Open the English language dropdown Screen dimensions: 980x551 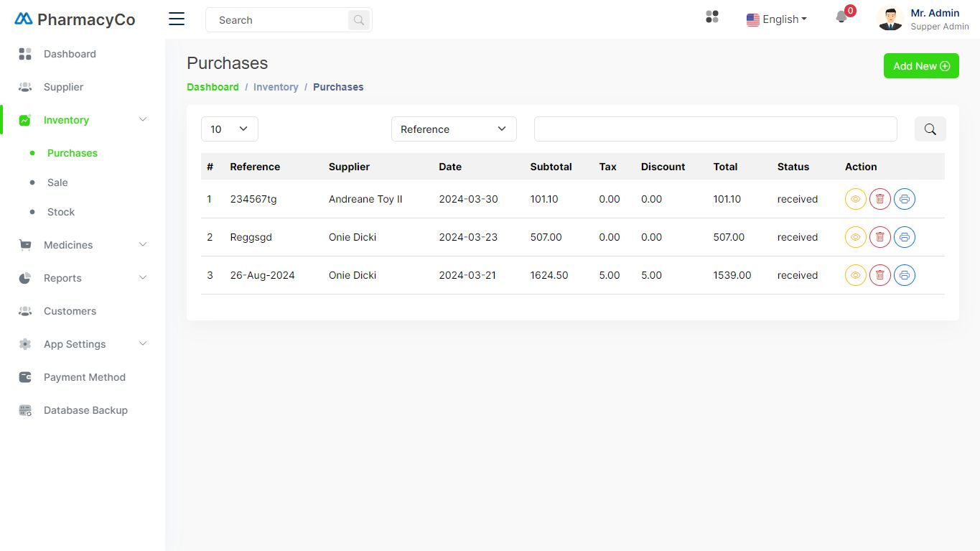pyautogui.click(x=777, y=19)
